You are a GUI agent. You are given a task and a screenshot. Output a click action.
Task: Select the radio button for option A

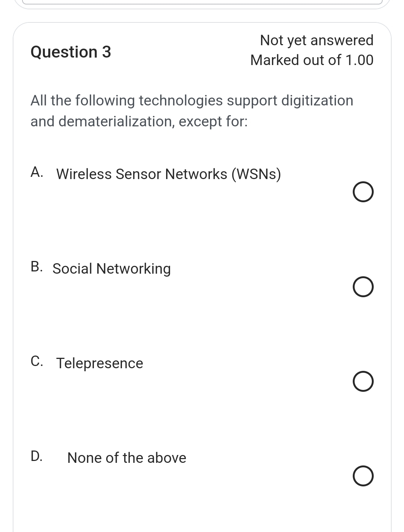click(363, 192)
